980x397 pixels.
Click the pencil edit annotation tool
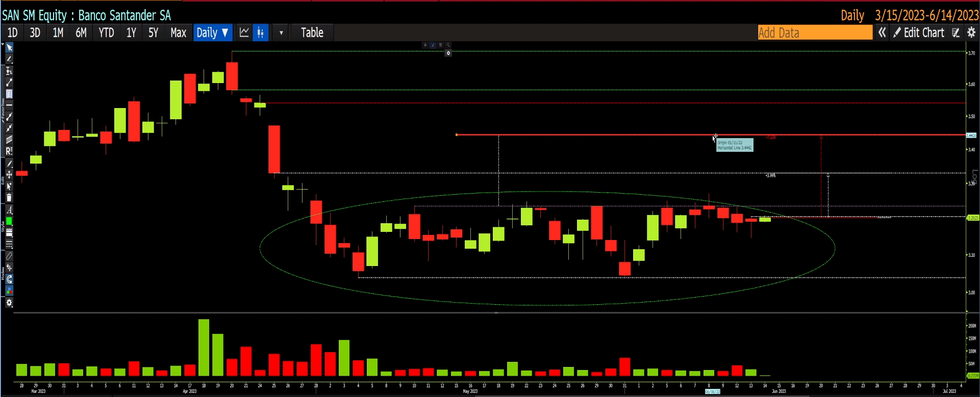pyautogui.click(x=9, y=164)
